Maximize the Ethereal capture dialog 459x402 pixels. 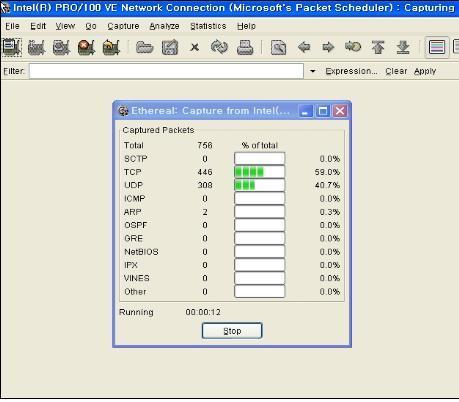click(x=323, y=111)
